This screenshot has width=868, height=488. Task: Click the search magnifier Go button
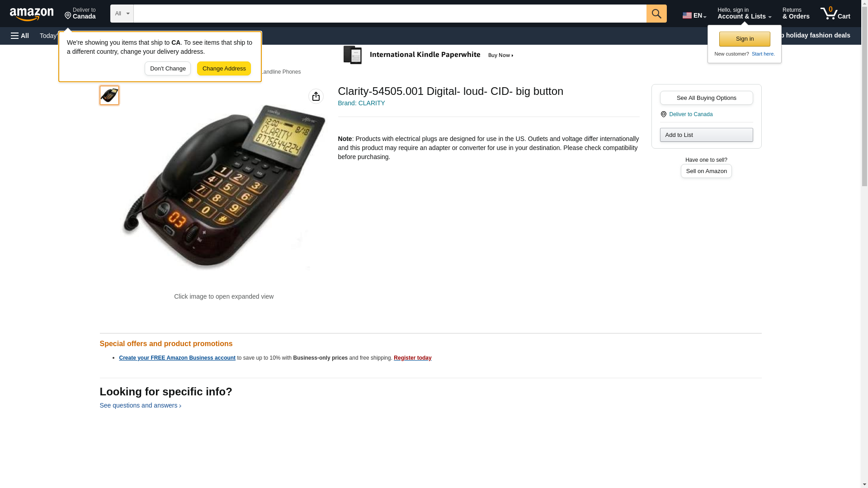[x=656, y=14]
